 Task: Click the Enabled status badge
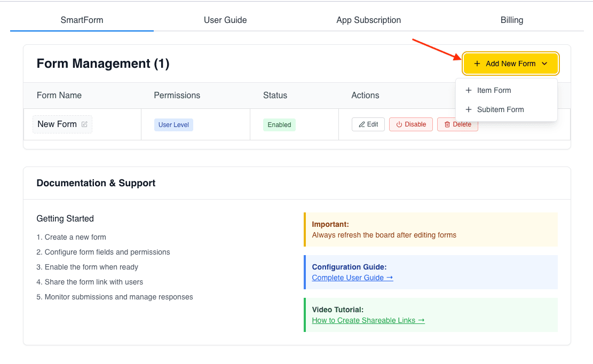279,125
